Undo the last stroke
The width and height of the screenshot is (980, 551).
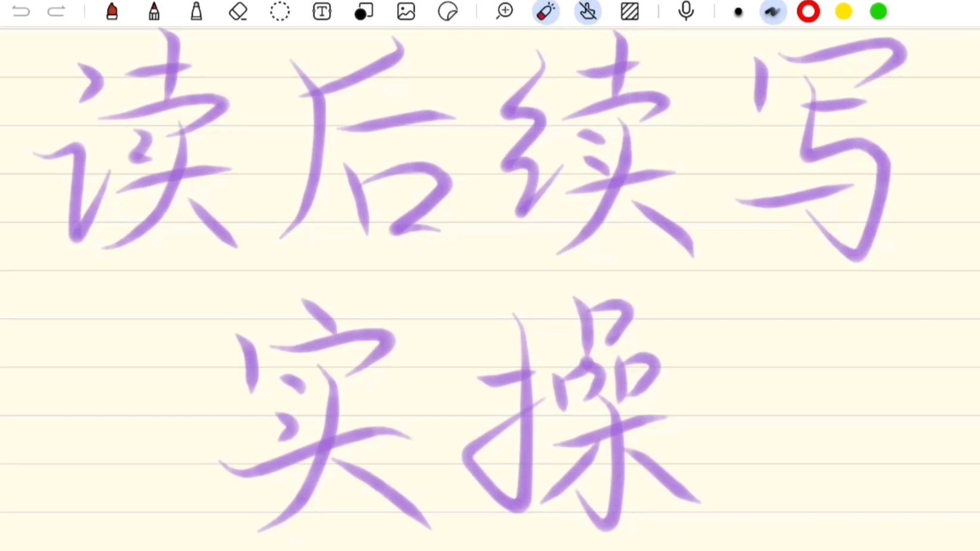21,11
